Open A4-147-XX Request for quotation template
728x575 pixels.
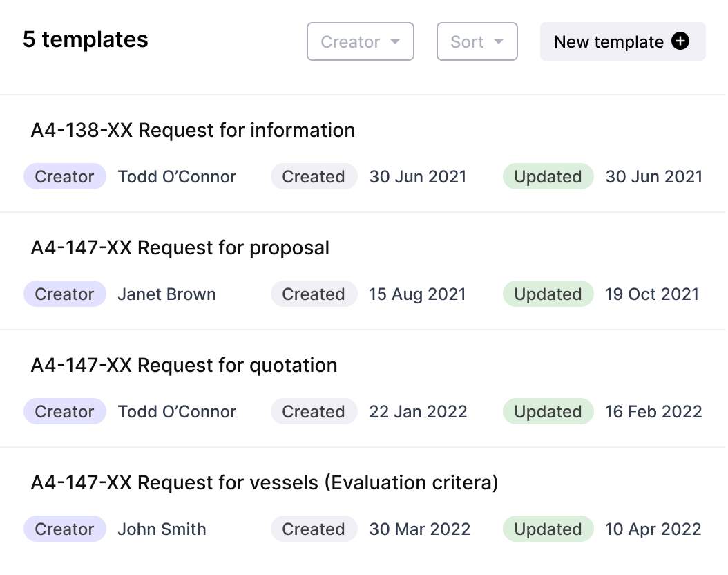coord(184,365)
